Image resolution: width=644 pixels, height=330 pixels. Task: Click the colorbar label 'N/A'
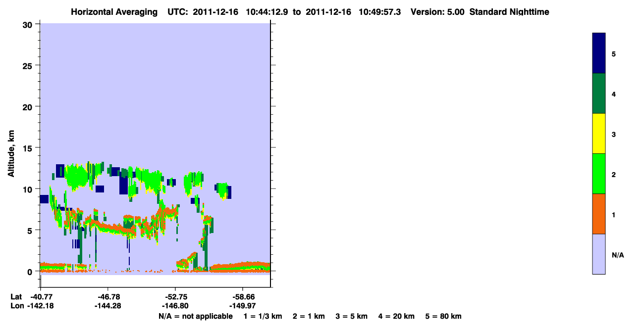click(618, 255)
